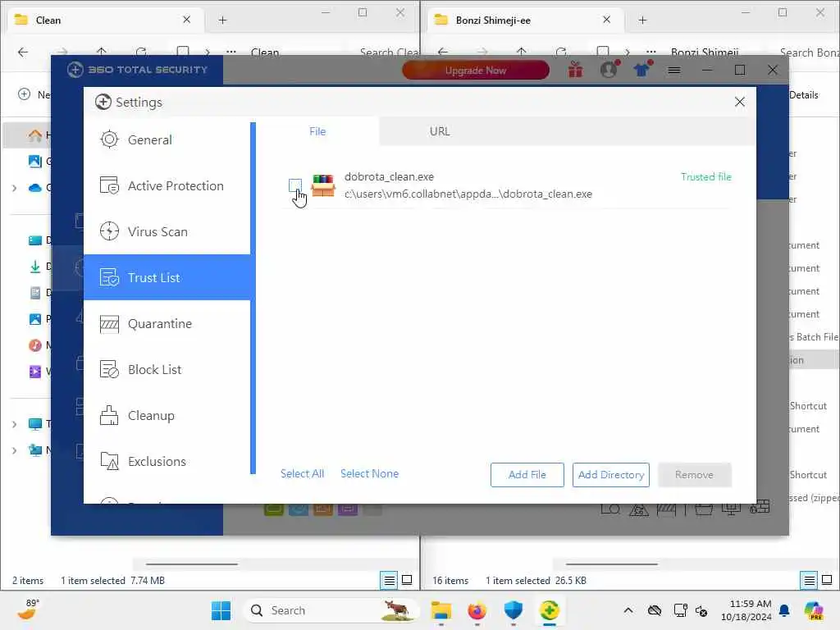Click the Trusted file status label

point(706,177)
